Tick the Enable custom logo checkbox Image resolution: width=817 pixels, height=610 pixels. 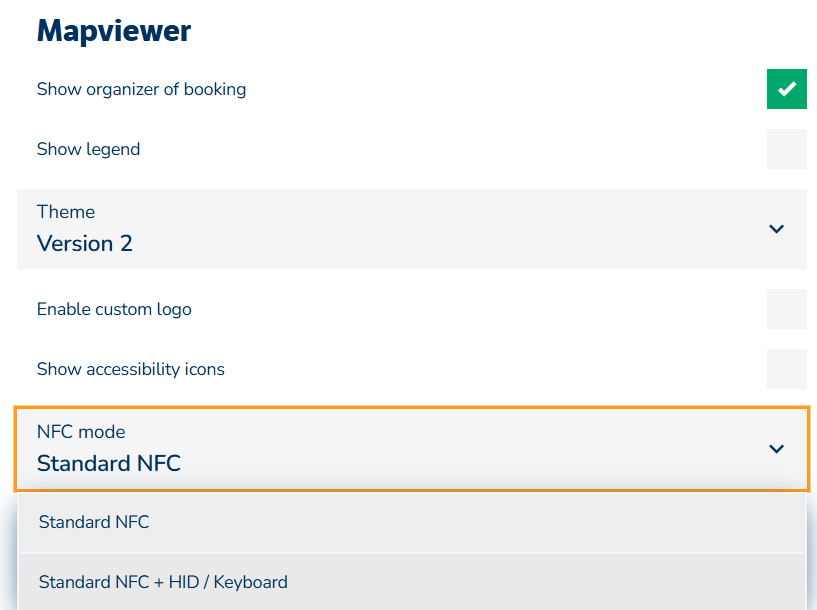pos(786,309)
